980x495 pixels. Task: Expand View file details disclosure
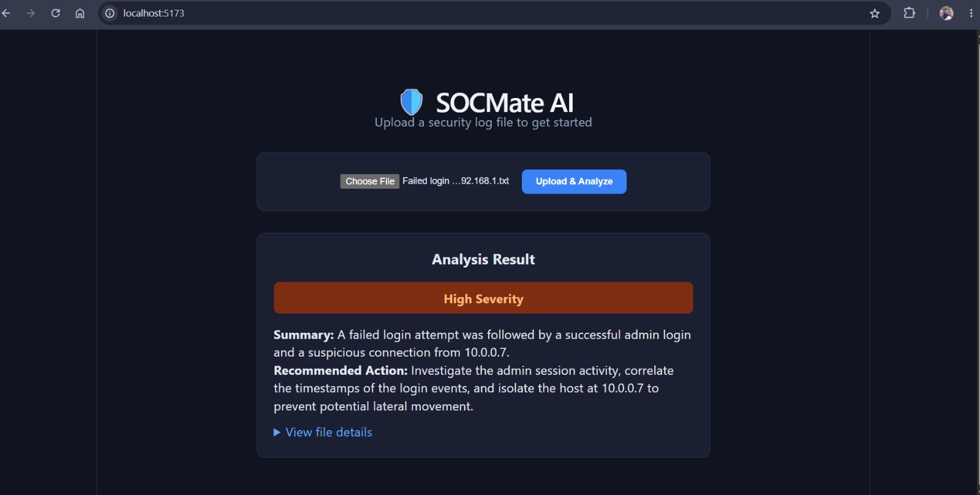click(x=323, y=432)
